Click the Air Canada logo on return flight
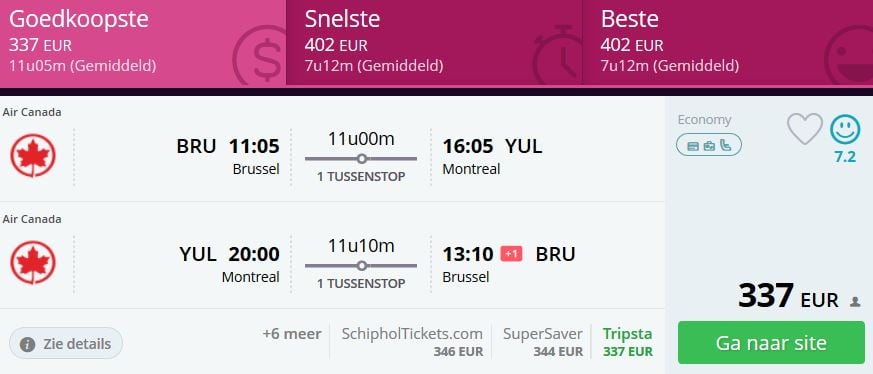The height and width of the screenshot is (374, 873). click(33, 263)
